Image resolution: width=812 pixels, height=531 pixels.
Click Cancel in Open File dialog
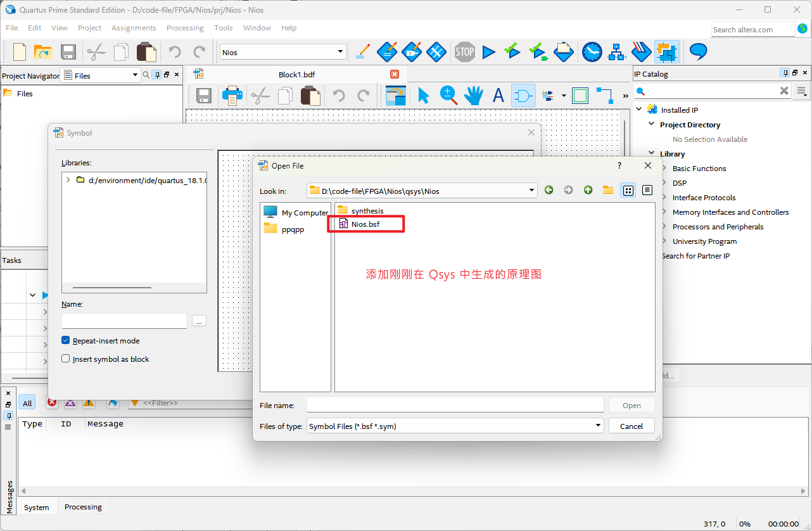(x=631, y=426)
